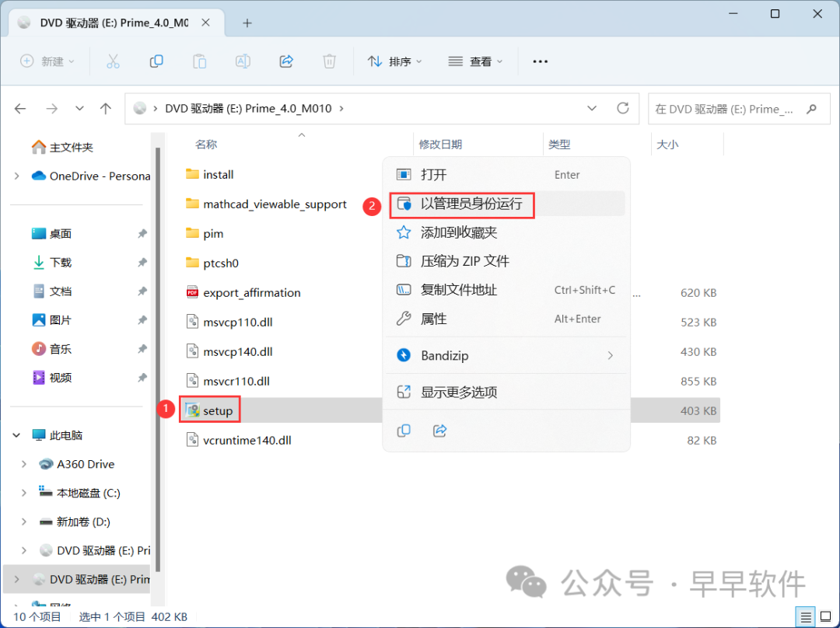This screenshot has width=840, height=628.
Task: Choose 添加到收藏夹 from context menu
Action: pos(506,232)
